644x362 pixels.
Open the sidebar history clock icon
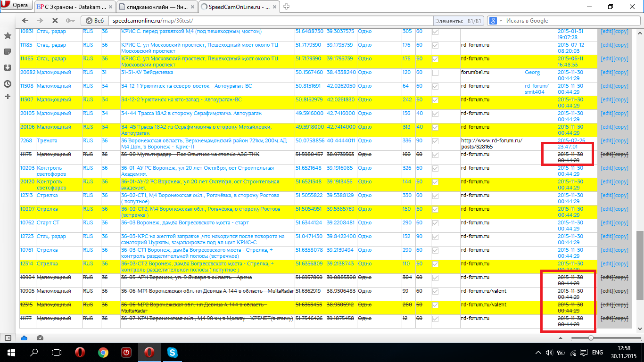coord(8,83)
